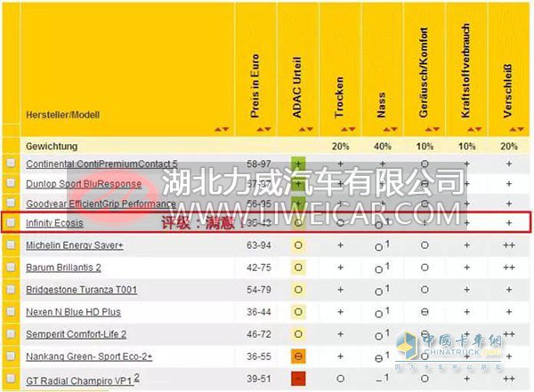Image resolution: width=534 pixels, height=392 pixels.
Task: Open Semperit Comfort-Life 2 link
Action: coord(77,334)
